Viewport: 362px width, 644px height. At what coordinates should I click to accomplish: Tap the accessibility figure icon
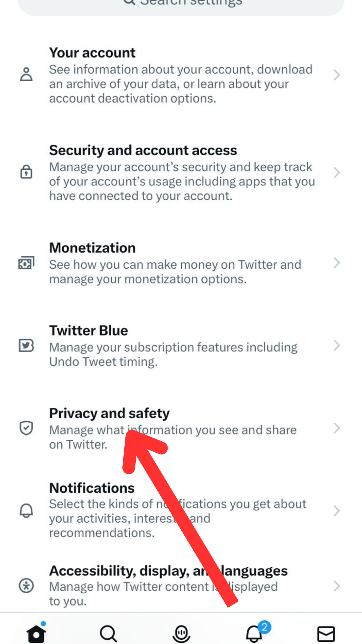pyautogui.click(x=26, y=586)
